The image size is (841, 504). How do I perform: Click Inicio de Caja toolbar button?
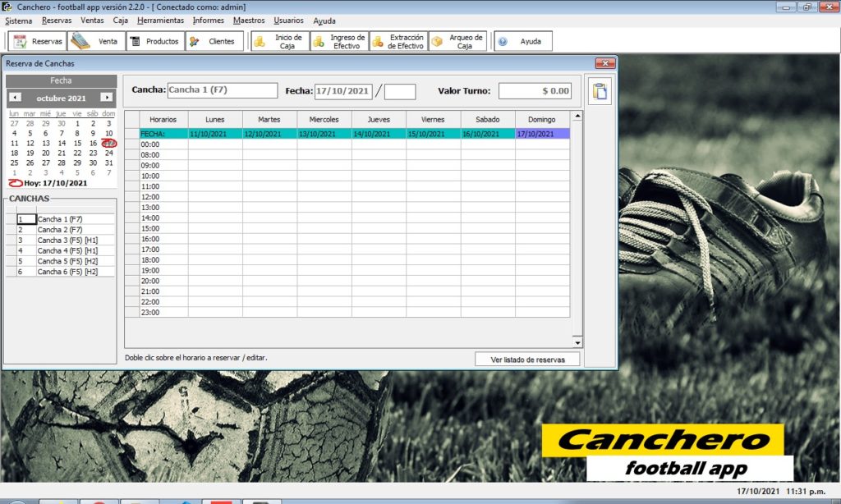click(x=280, y=41)
